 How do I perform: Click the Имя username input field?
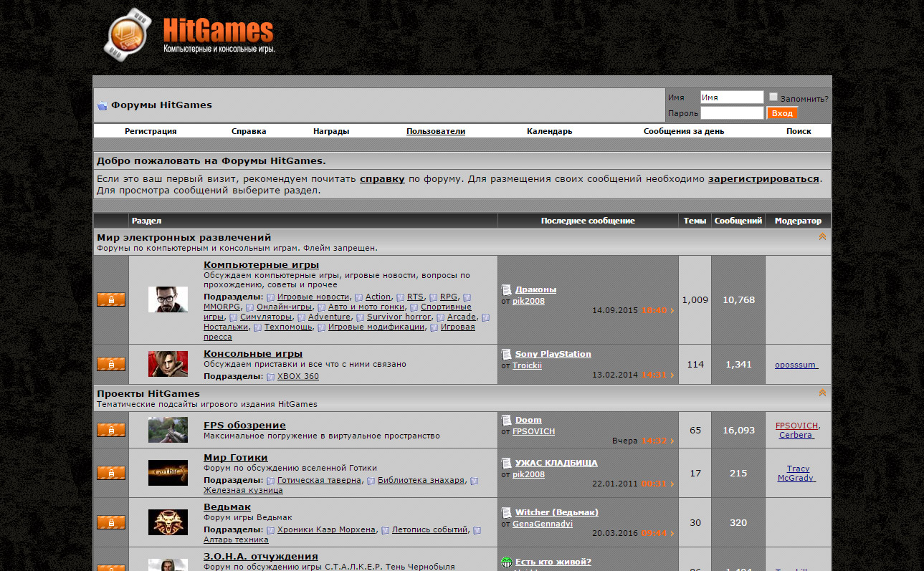(x=732, y=97)
